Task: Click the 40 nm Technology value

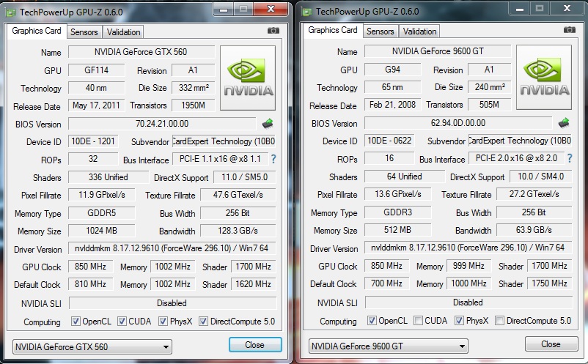Action: coord(96,88)
